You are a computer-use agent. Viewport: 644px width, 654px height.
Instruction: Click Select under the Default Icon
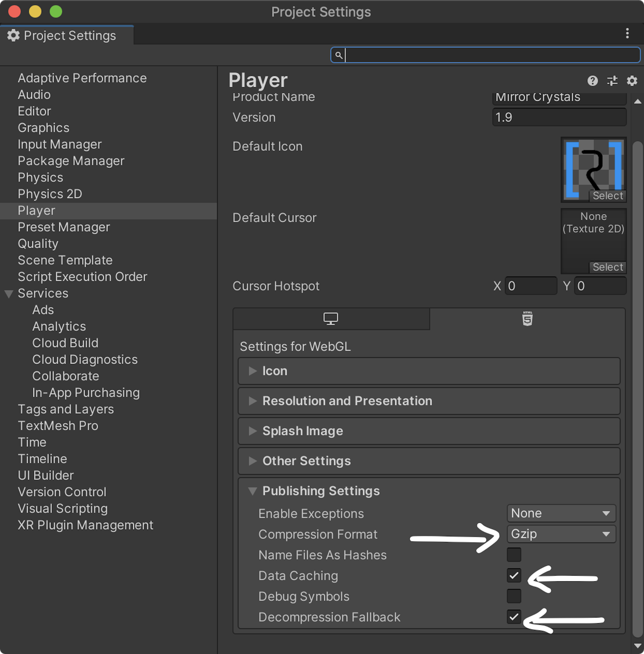[607, 195]
